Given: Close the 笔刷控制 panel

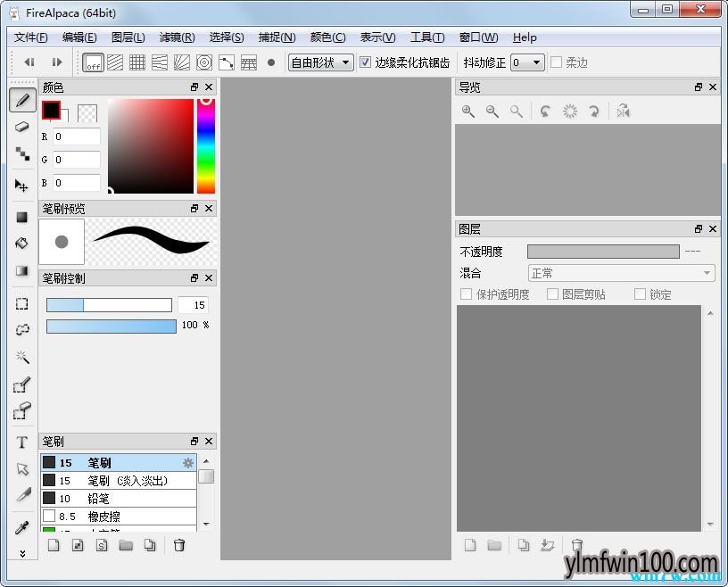Looking at the screenshot, I should click(x=209, y=277).
